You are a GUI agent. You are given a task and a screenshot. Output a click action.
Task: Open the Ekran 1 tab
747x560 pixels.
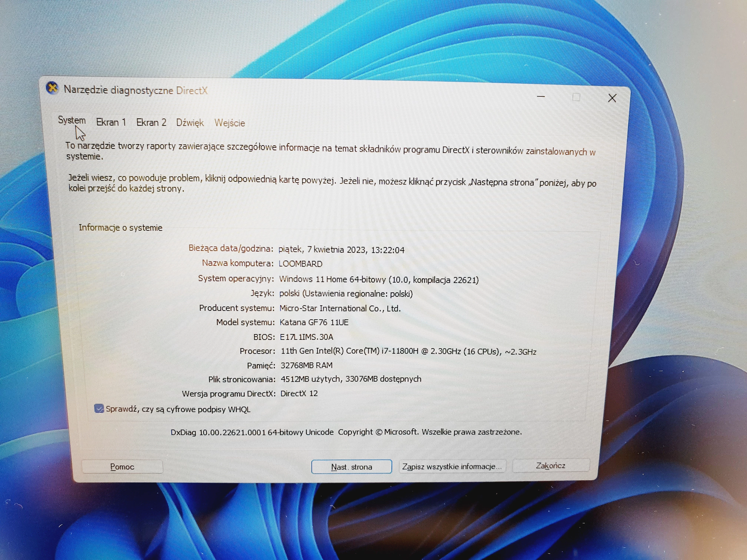[111, 122]
